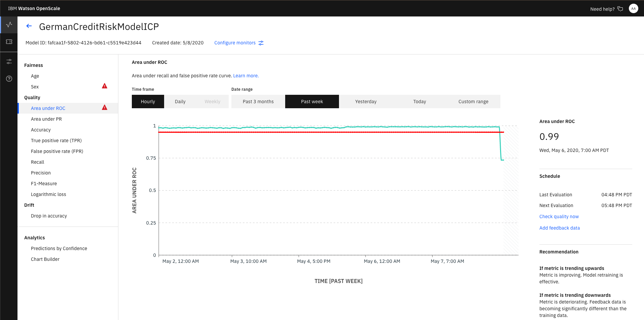
Task: Open Chart Builder under Analytics
Action: [x=45, y=259]
